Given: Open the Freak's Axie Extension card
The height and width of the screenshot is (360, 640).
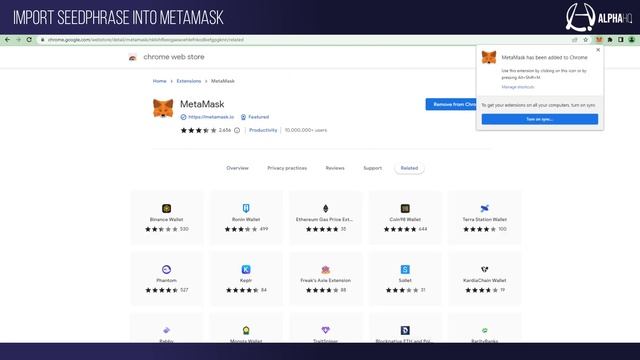Looking at the screenshot, I should (325, 279).
